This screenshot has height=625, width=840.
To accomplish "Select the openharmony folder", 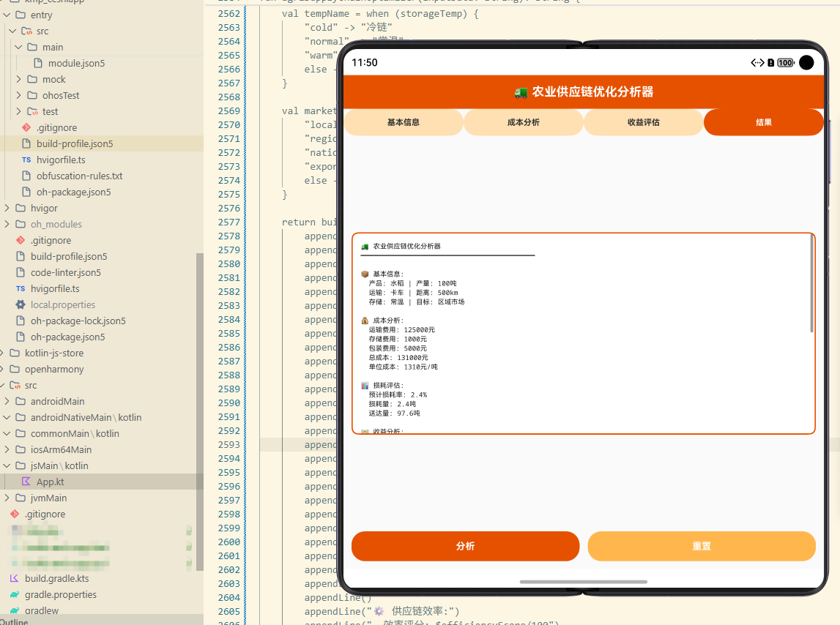I will tap(54, 369).
